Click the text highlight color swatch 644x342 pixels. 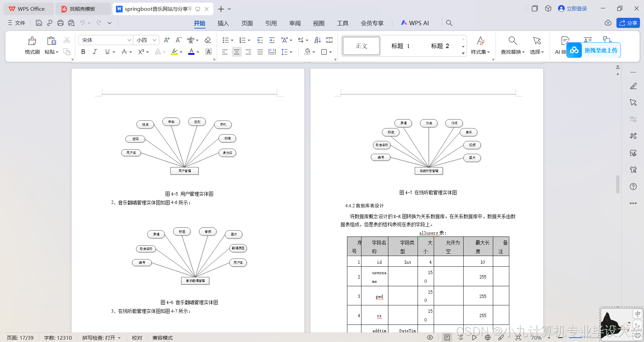click(x=174, y=52)
